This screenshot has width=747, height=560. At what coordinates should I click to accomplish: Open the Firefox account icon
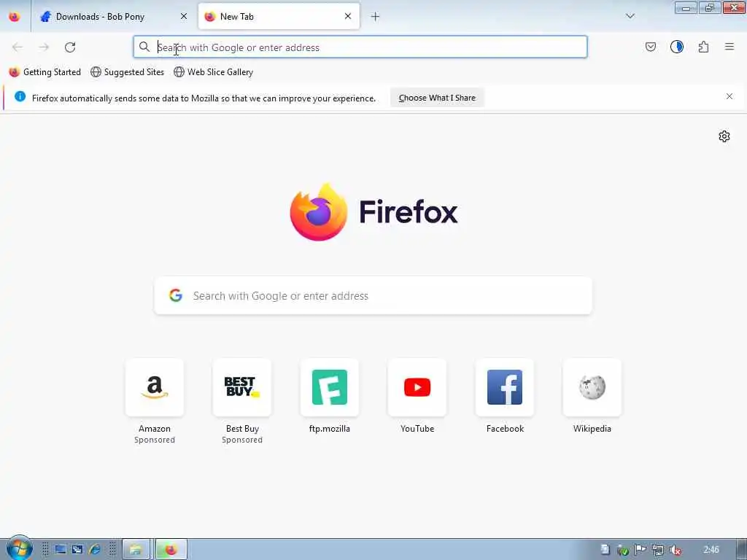[x=677, y=47]
